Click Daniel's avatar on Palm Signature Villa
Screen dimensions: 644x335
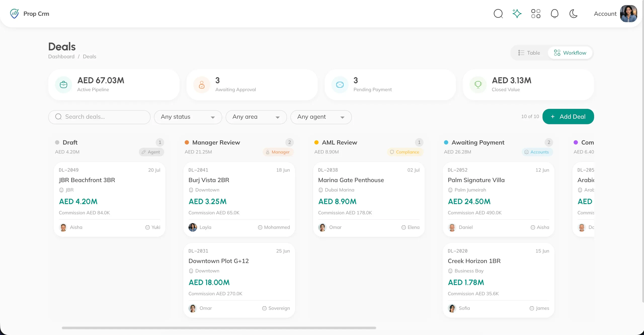pyautogui.click(x=452, y=227)
